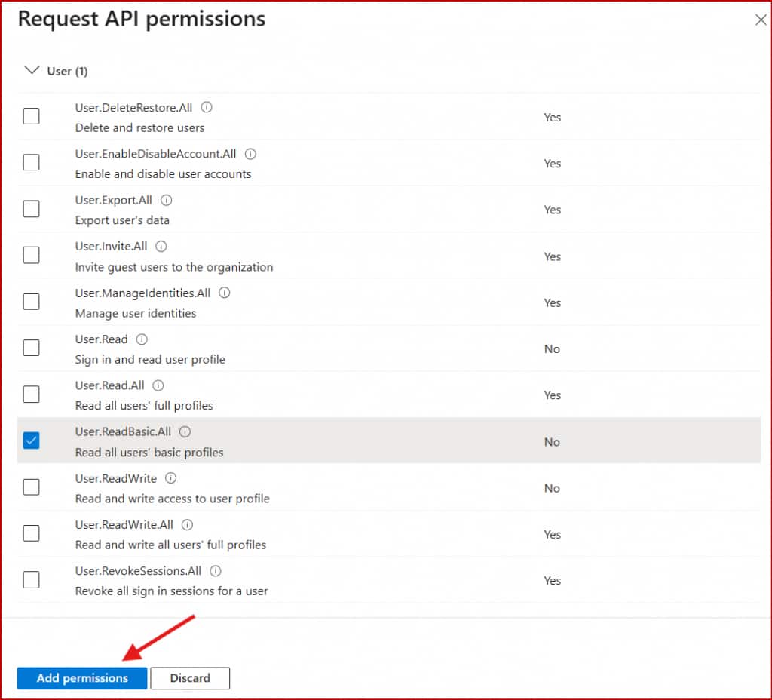Show info tooltip for User.Export.All
The image size is (772, 700).
(167, 201)
